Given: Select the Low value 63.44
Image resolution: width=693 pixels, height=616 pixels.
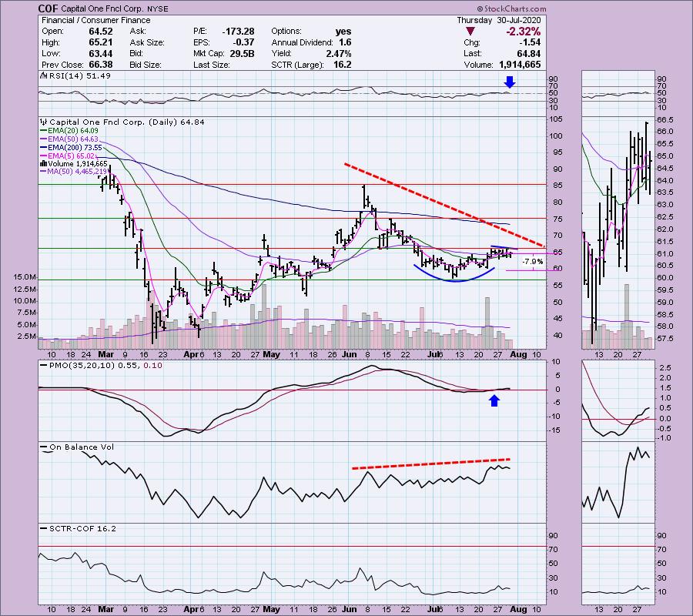Looking at the screenshot, I should click(101, 53).
